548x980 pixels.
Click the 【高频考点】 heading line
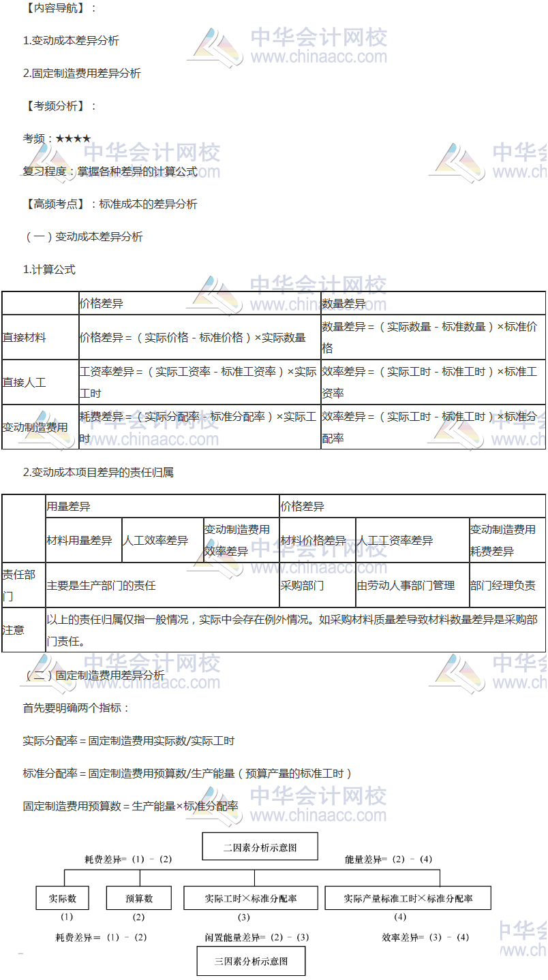(110, 204)
